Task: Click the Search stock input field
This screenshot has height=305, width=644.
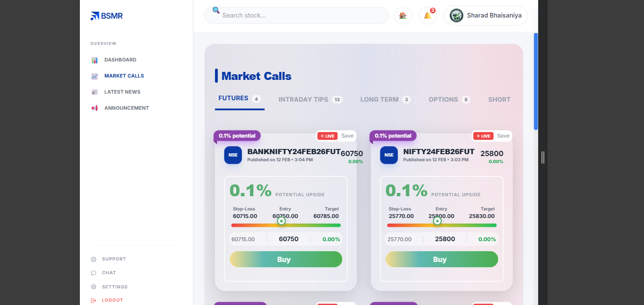Action: pyautogui.click(x=302, y=16)
